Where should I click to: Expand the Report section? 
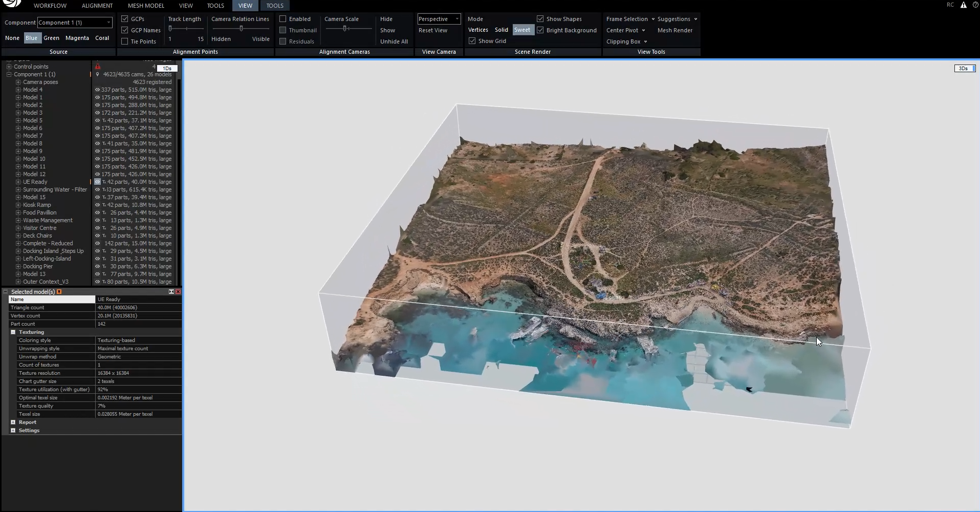coord(13,422)
